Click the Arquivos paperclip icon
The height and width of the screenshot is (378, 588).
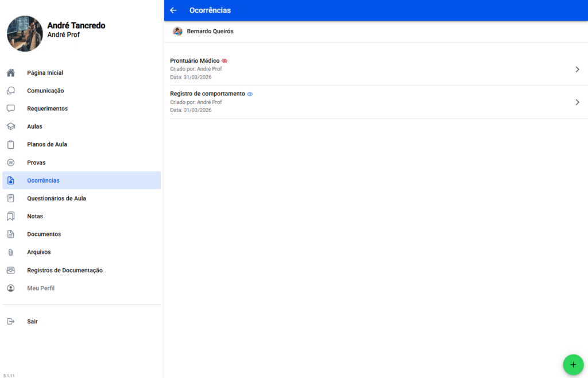tap(10, 252)
